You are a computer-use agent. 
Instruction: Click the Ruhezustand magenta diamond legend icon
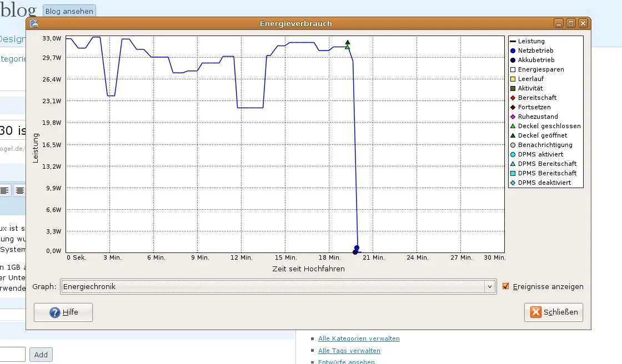pyautogui.click(x=513, y=117)
